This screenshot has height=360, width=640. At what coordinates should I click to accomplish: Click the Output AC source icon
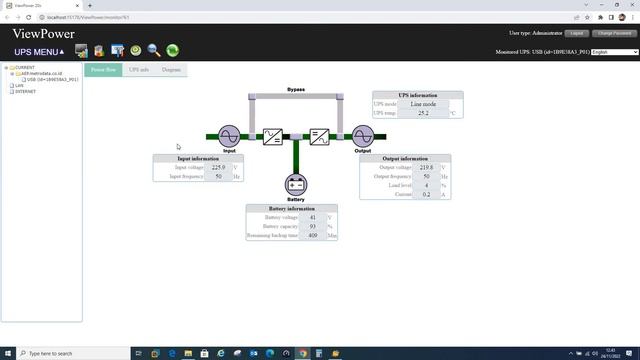tap(363, 136)
